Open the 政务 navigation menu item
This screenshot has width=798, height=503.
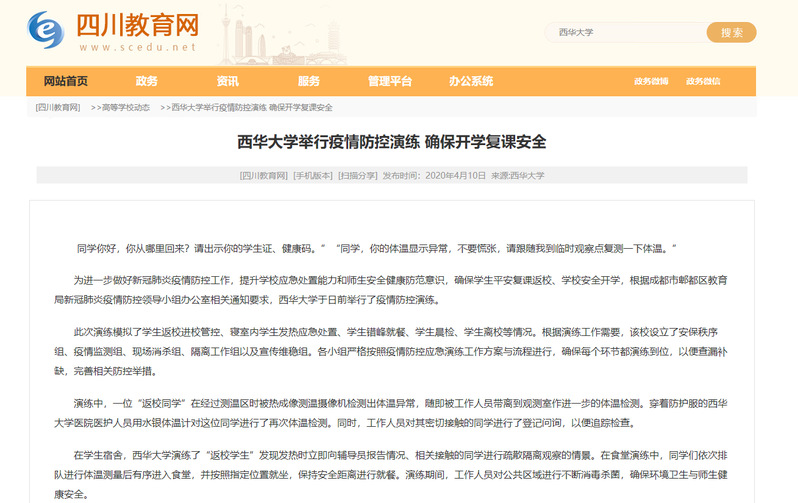pos(147,81)
